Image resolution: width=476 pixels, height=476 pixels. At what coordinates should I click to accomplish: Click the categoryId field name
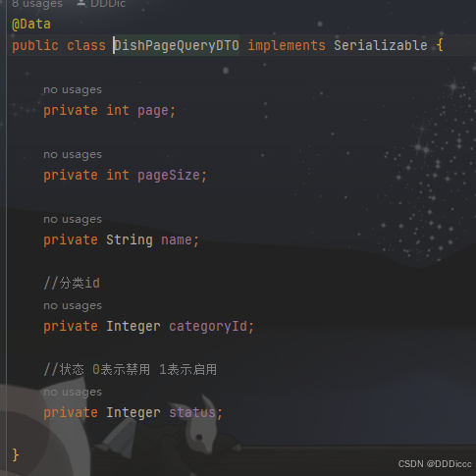[x=208, y=327]
